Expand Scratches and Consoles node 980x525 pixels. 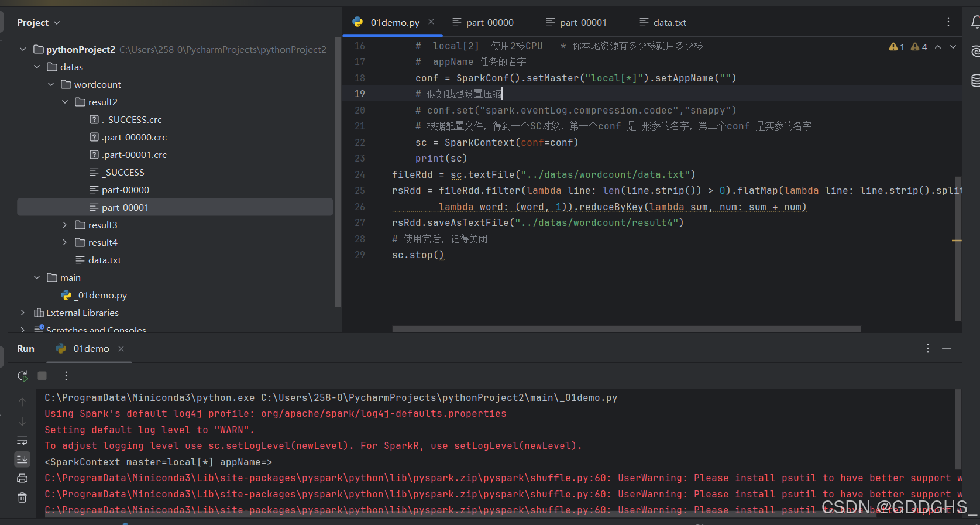click(x=23, y=330)
